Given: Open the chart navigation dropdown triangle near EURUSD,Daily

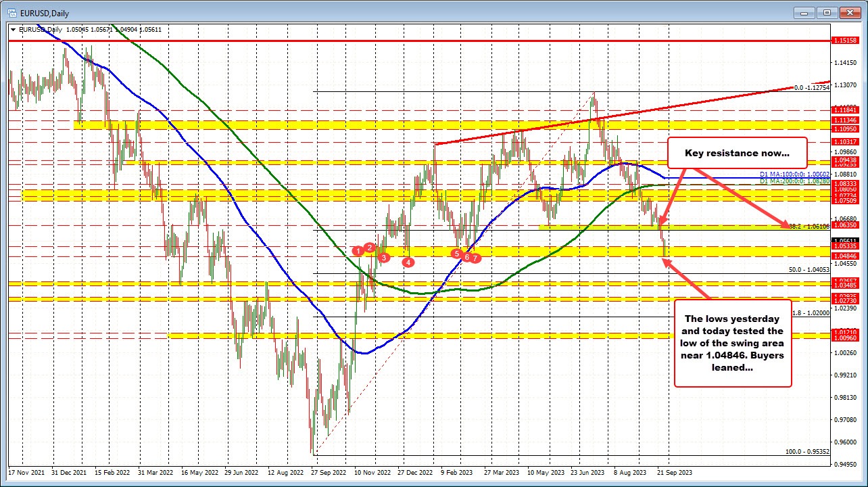Looking at the screenshot, I should click(x=14, y=29).
